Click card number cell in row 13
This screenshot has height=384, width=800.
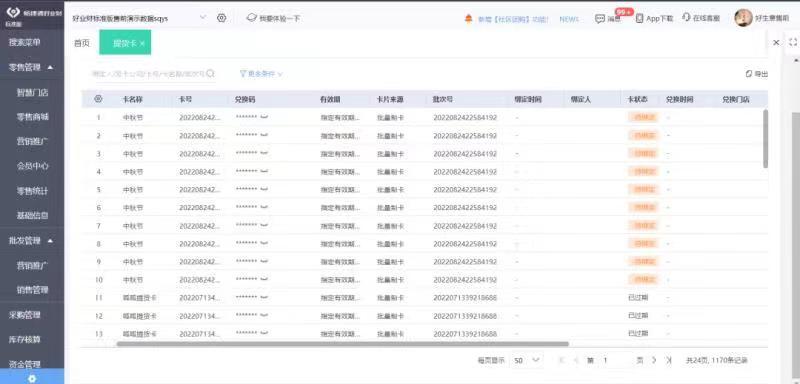point(200,334)
